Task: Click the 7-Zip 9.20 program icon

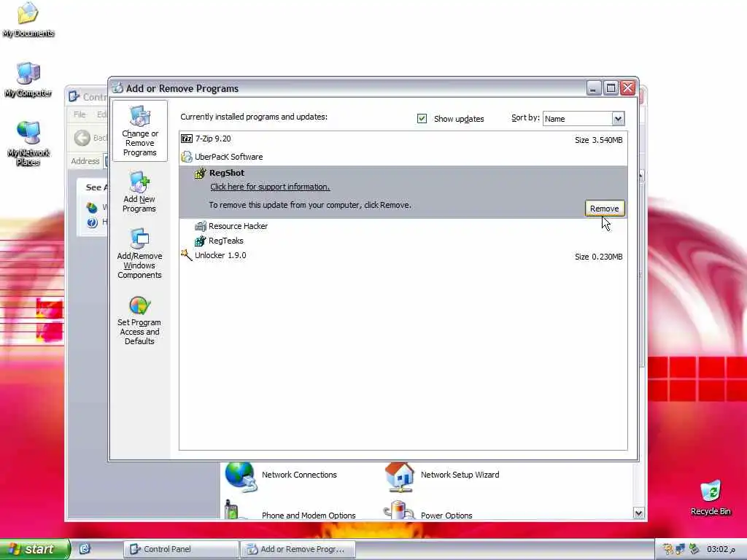Action: [187, 139]
